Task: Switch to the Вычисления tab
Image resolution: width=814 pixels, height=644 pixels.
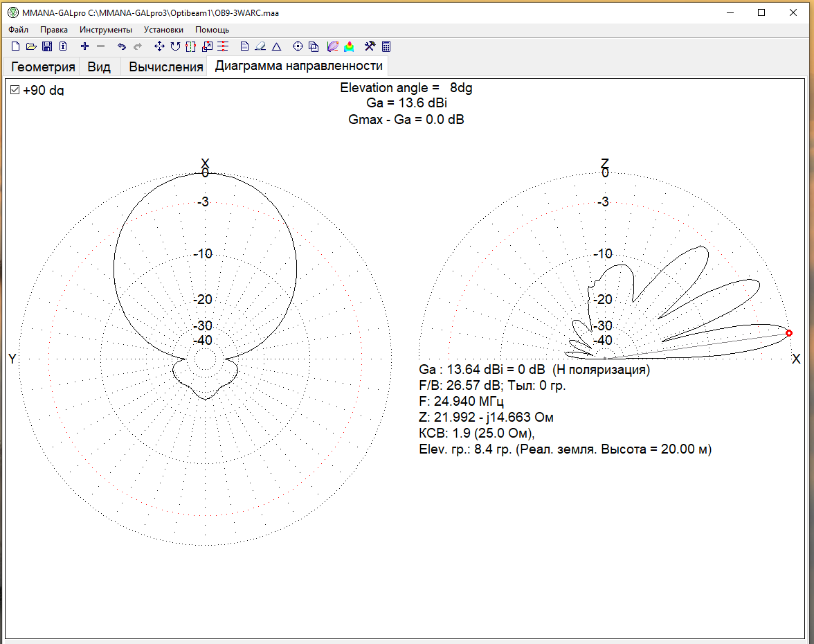Action: [x=166, y=66]
